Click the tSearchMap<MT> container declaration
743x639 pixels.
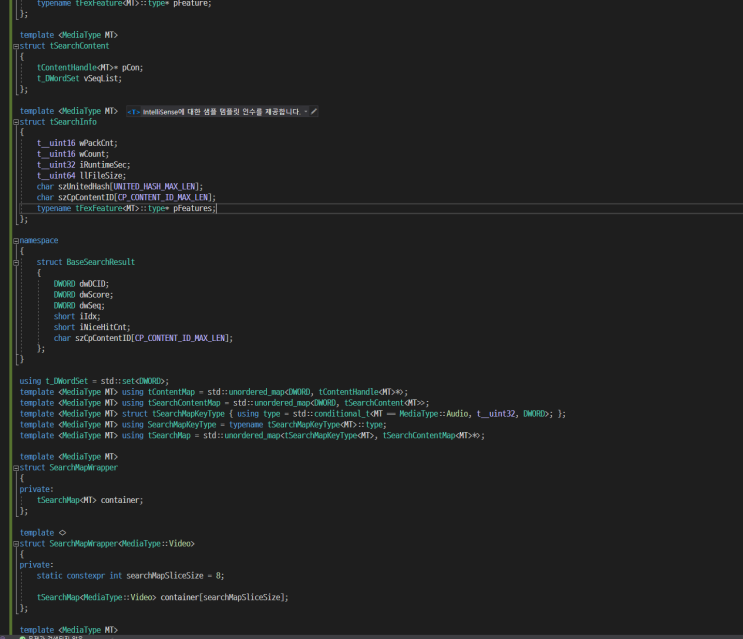click(90, 500)
